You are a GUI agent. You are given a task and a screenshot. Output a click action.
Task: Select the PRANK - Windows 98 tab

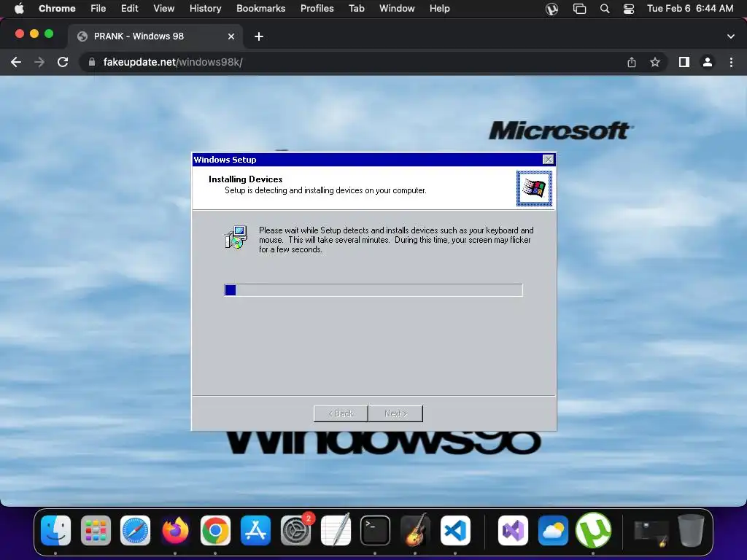point(156,36)
